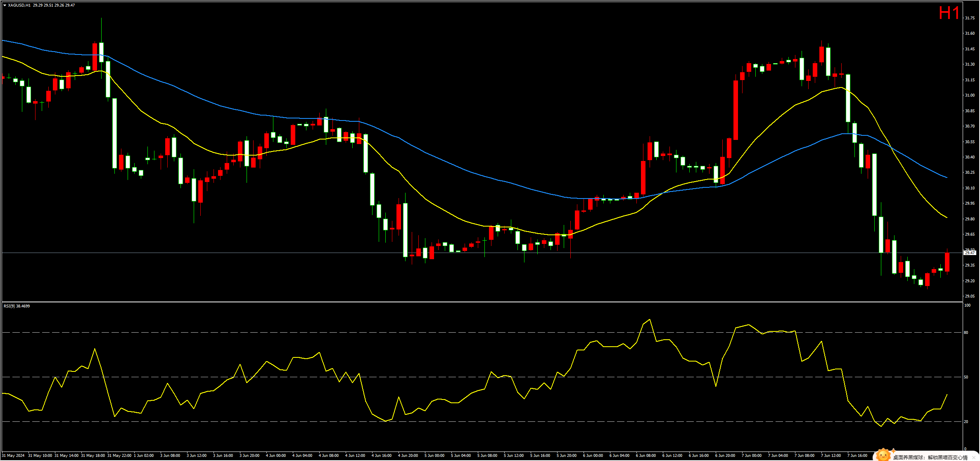Viewport: 980px width, 461px height.
Task: Click the 29.65 price axis label
Action: (x=970, y=234)
